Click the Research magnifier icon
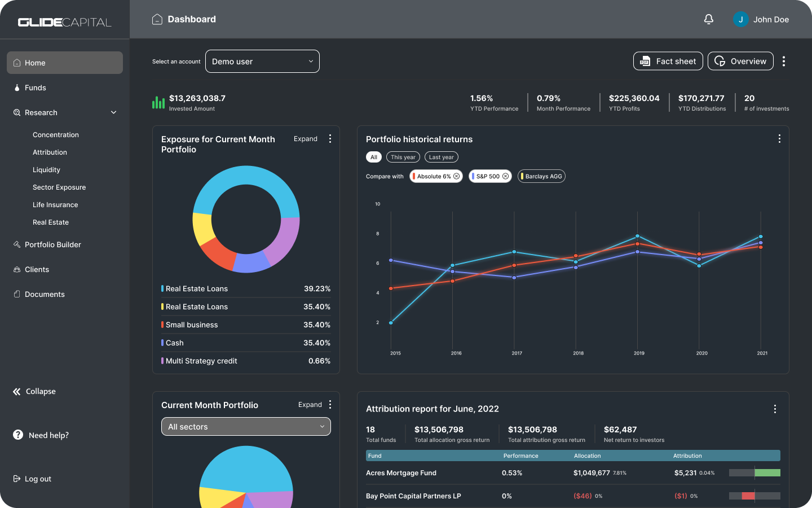812x508 pixels. click(17, 112)
